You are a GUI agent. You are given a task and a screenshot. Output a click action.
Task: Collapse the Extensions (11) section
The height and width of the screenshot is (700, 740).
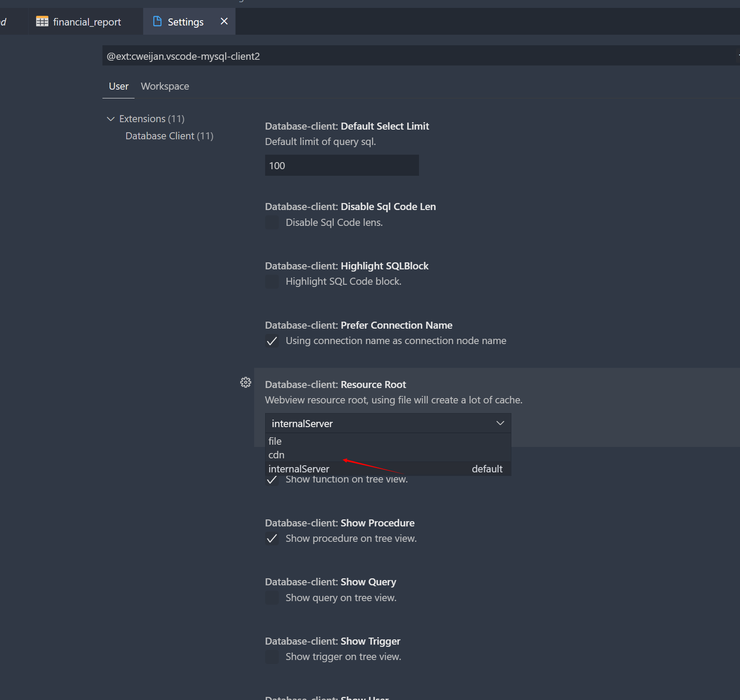[111, 119]
